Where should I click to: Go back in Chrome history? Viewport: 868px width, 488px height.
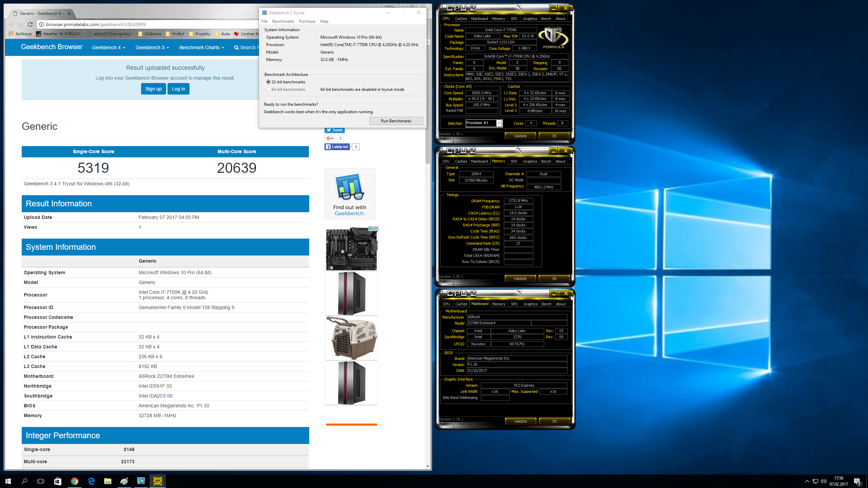coord(11,24)
